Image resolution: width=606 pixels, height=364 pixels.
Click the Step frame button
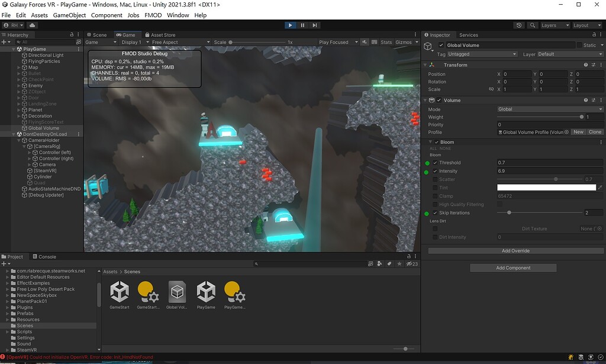(314, 25)
